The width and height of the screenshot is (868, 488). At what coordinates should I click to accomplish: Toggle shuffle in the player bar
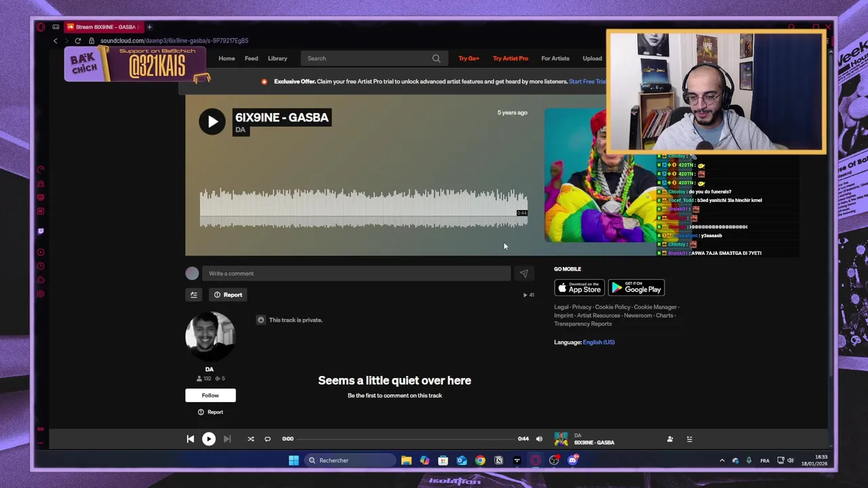(x=250, y=439)
